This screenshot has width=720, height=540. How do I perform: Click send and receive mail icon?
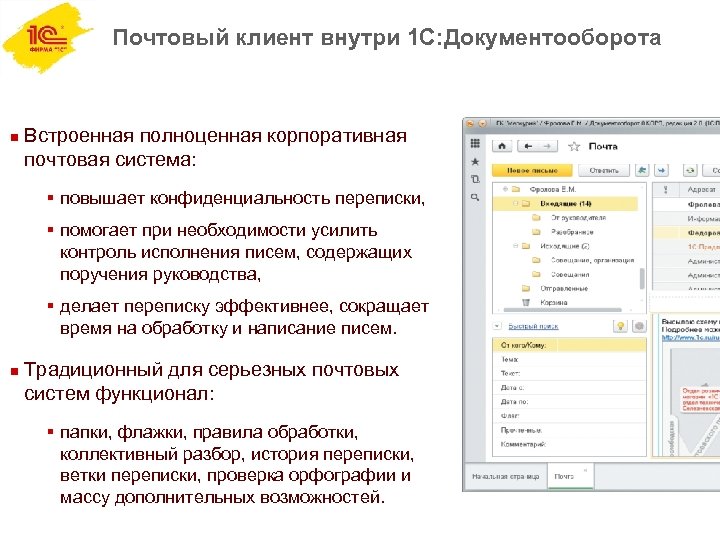pos(690,170)
